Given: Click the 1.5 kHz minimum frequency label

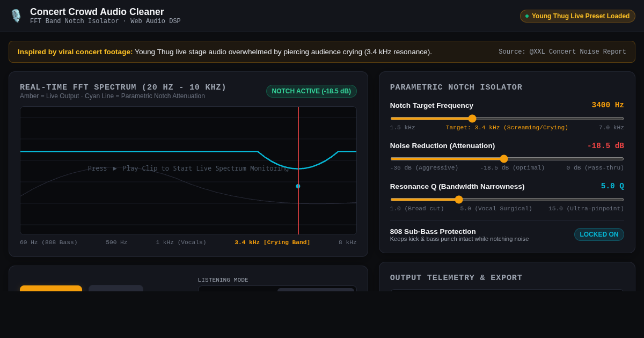Looking at the screenshot, I should tap(402, 128).
